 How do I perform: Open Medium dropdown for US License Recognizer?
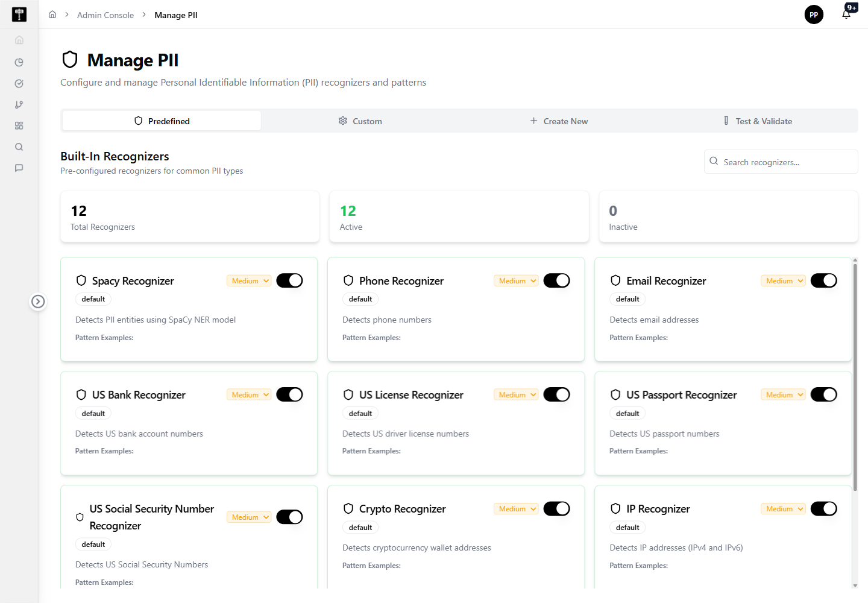[x=516, y=395]
